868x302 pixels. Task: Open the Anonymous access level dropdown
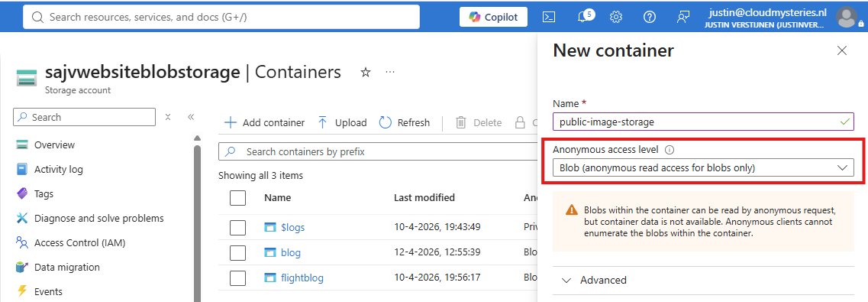703,167
